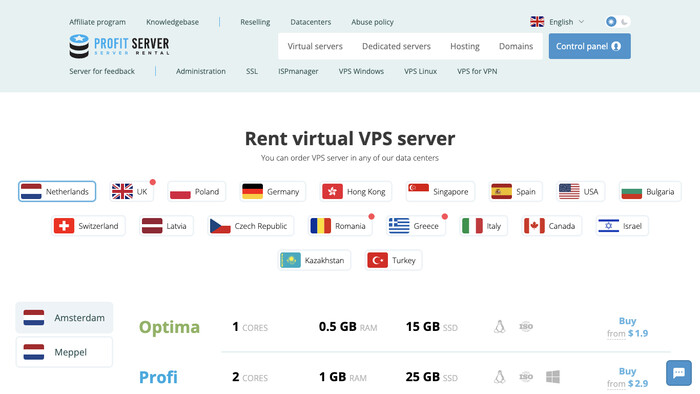Open the VPS for VPN link
The width and height of the screenshot is (700, 394).
click(477, 71)
